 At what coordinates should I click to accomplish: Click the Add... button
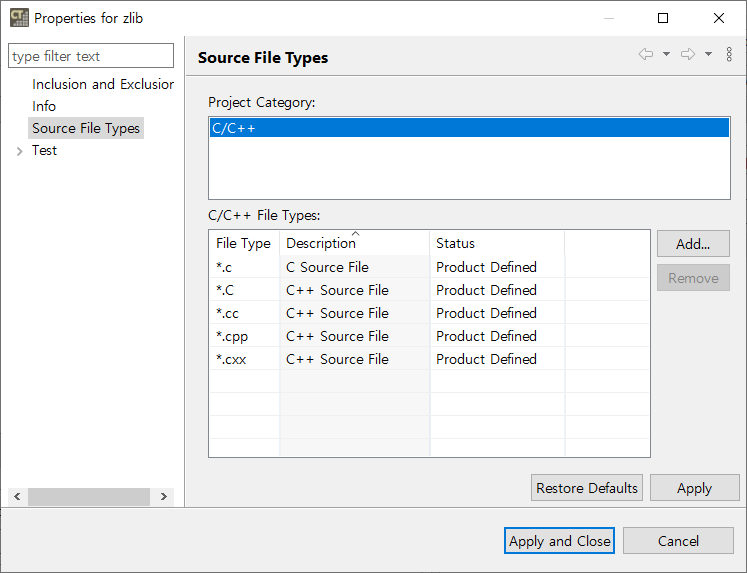click(x=693, y=244)
